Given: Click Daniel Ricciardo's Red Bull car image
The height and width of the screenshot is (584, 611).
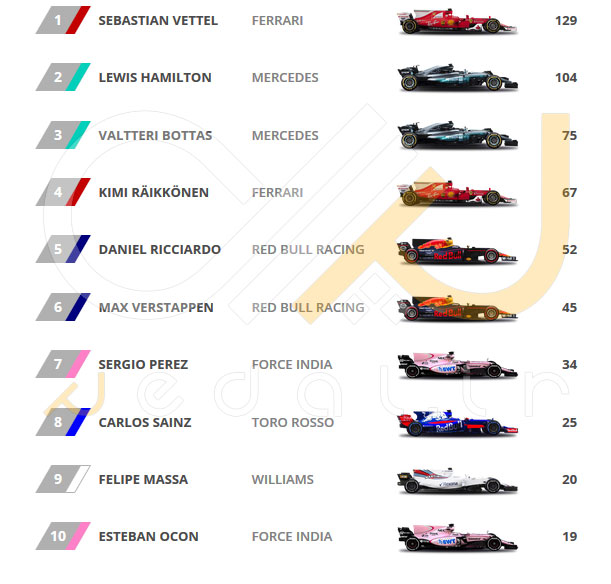Looking at the screenshot, I should 457,250.
